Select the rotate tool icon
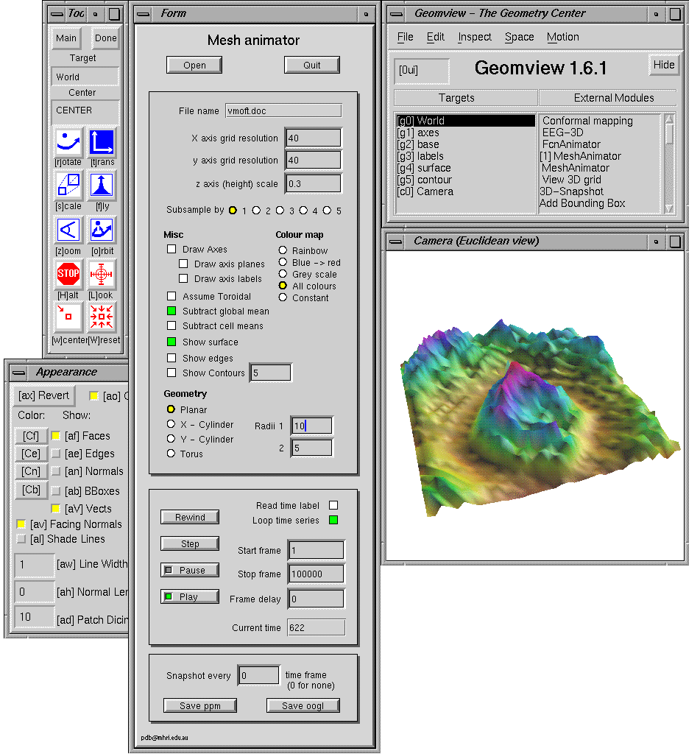 tap(68, 142)
